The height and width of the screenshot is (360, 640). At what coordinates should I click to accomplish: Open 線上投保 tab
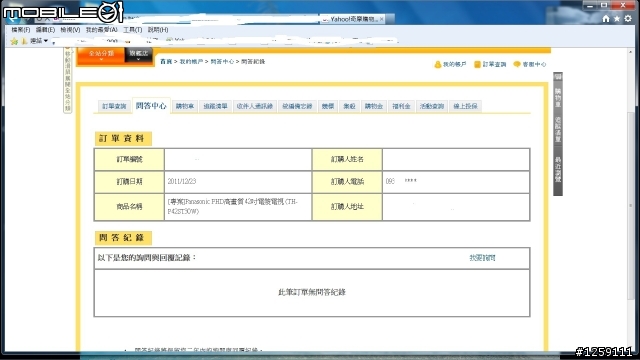pyautogui.click(x=465, y=106)
